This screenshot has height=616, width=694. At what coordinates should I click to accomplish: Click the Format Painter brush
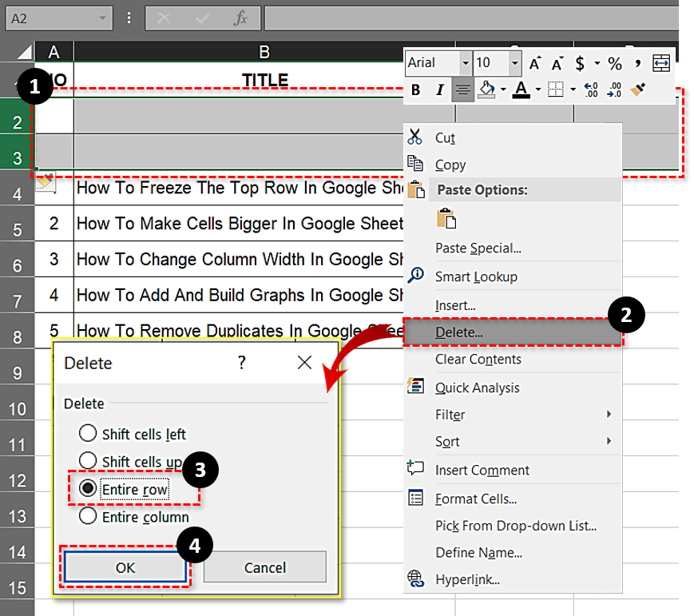click(637, 90)
